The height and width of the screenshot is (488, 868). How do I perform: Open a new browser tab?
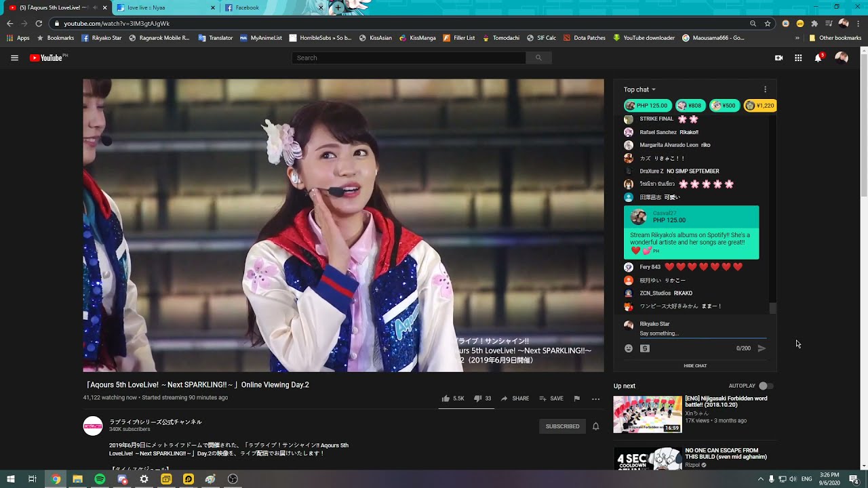[x=338, y=7]
